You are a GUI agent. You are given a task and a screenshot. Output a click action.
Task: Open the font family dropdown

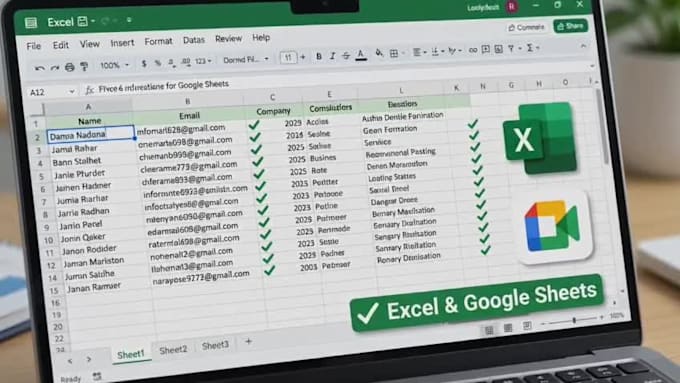coord(245,59)
